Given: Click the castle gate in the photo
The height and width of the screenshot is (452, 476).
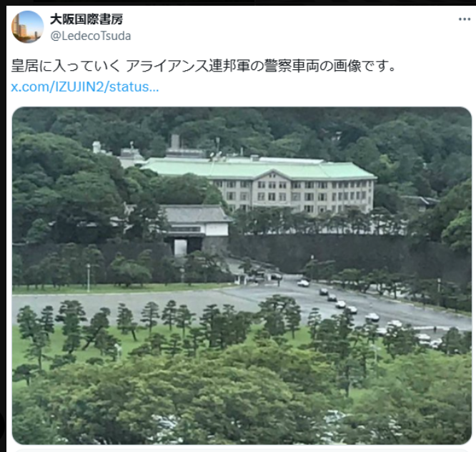Looking at the screenshot, I should (x=194, y=230).
